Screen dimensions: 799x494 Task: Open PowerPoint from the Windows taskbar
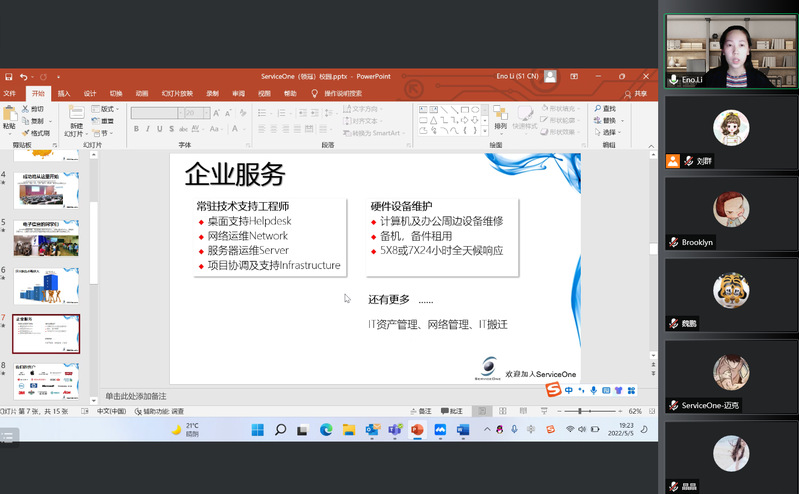417,430
